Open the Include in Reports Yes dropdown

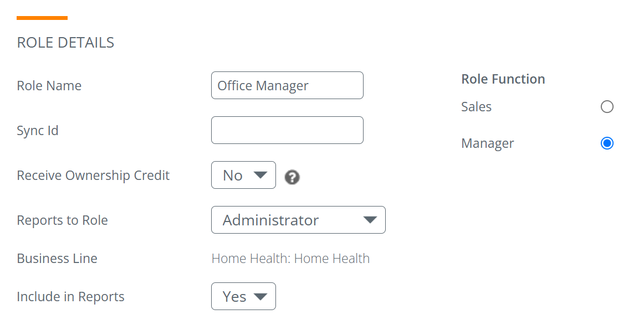click(x=243, y=296)
